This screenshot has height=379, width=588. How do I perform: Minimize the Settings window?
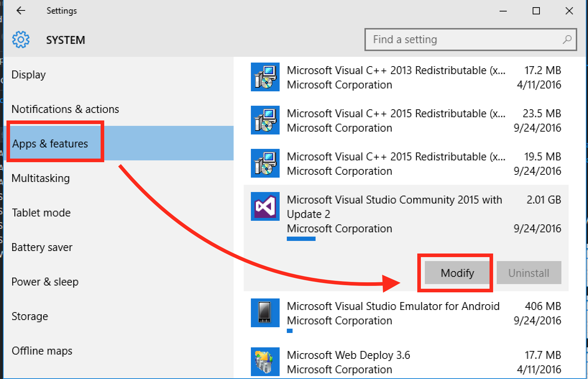tap(503, 11)
